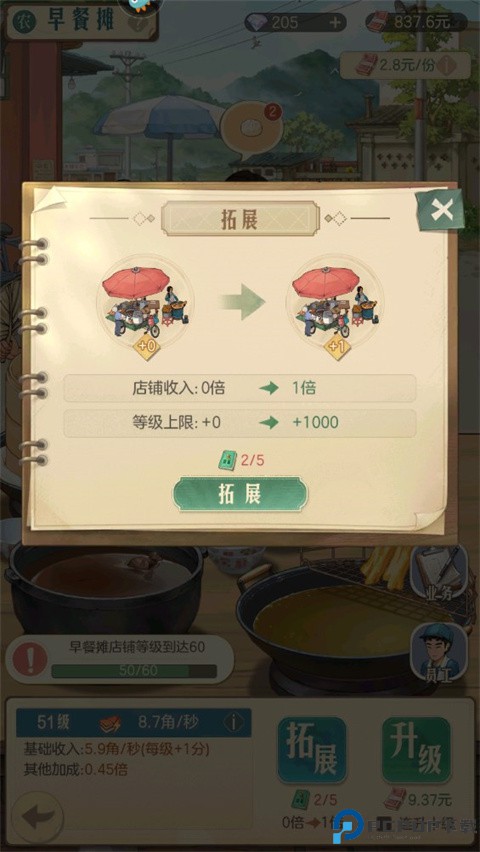Click the 50/60 level progress bar

click(x=133, y=671)
